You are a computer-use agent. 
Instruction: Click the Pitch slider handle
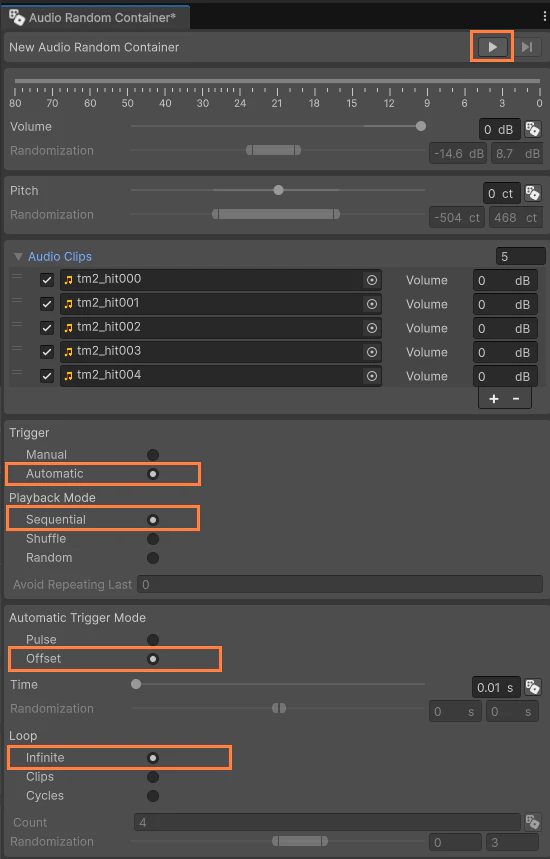[x=278, y=190]
